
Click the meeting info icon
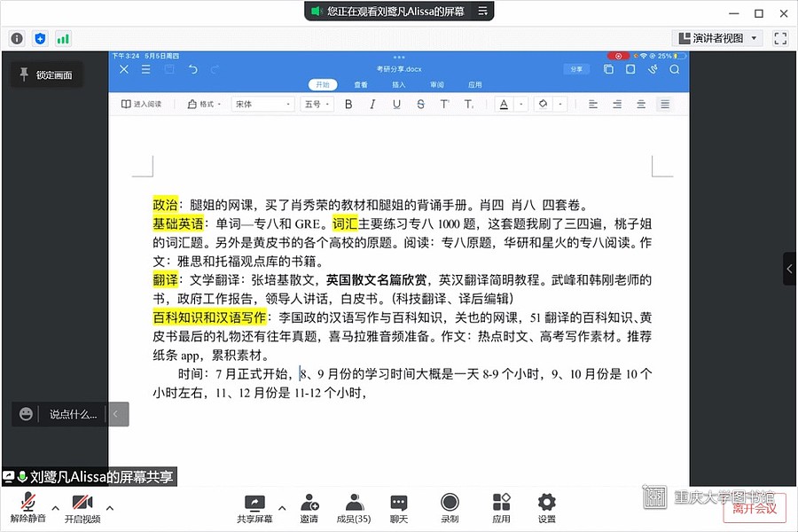[x=17, y=38]
